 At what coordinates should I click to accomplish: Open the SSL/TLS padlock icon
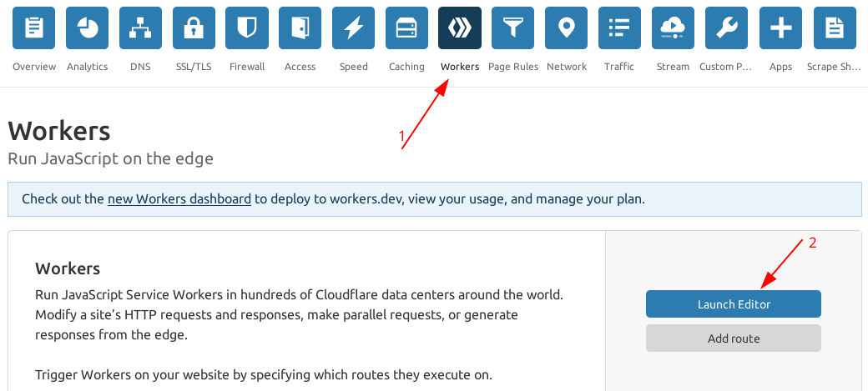[x=194, y=28]
